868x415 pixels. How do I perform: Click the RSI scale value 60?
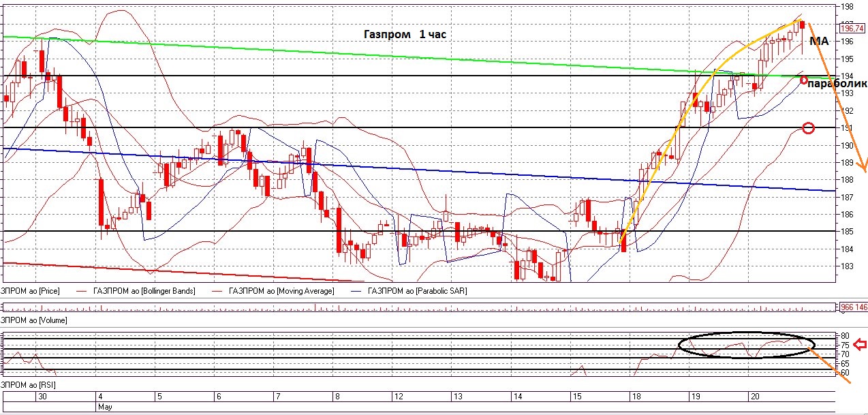846,373
